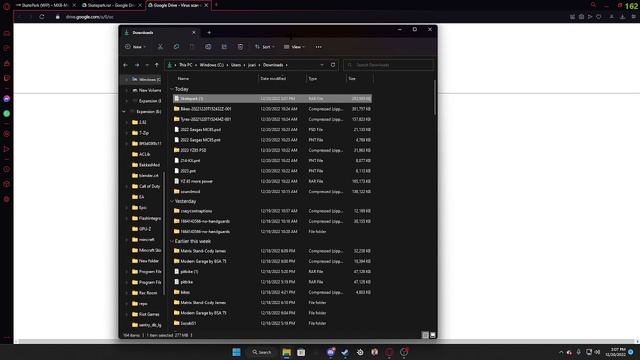Screen dimensions: 640x360
Task: Open the green WhatsApp sidebar icon
Action: click(x=7, y=114)
